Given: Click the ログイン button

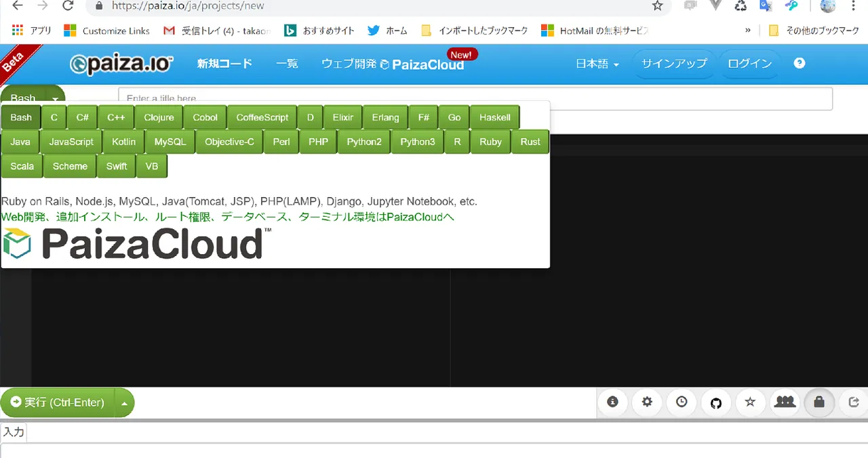Looking at the screenshot, I should pos(749,64).
